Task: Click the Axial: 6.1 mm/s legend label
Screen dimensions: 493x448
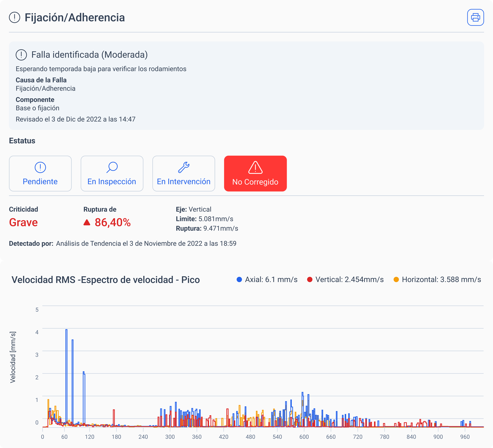Action: tap(271, 280)
